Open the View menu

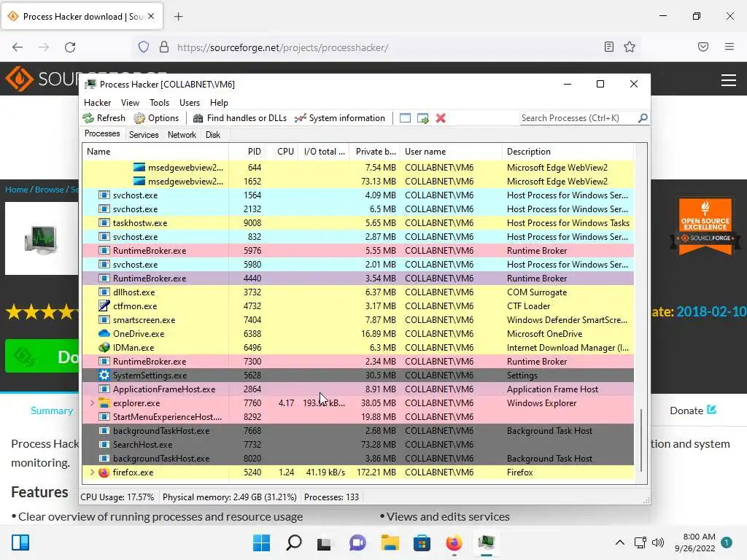coord(130,103)
